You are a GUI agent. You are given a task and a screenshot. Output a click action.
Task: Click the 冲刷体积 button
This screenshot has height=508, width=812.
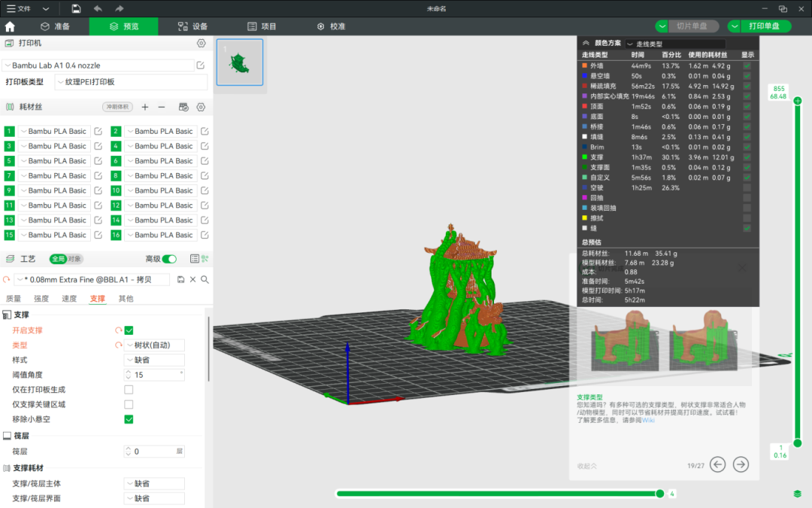(x=117, y=107)
